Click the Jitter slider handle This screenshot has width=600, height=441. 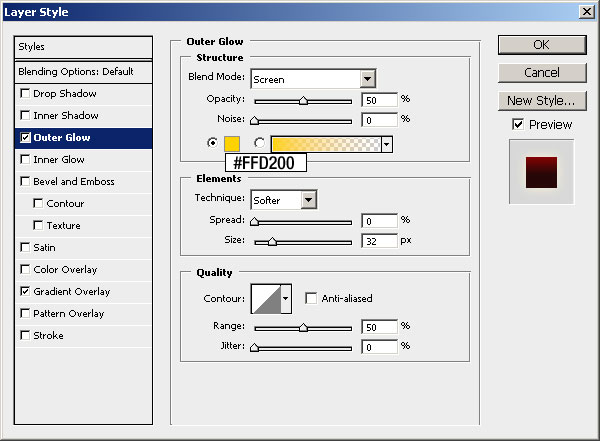click(x=254, y=348)
